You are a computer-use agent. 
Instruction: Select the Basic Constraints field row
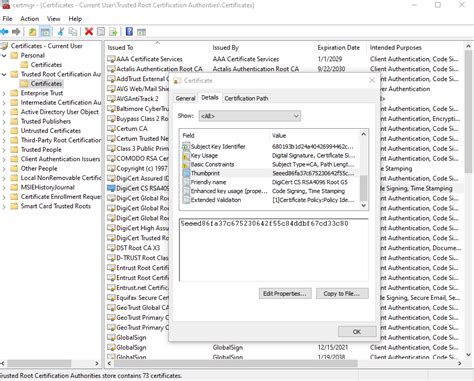(x=269, y=164)
